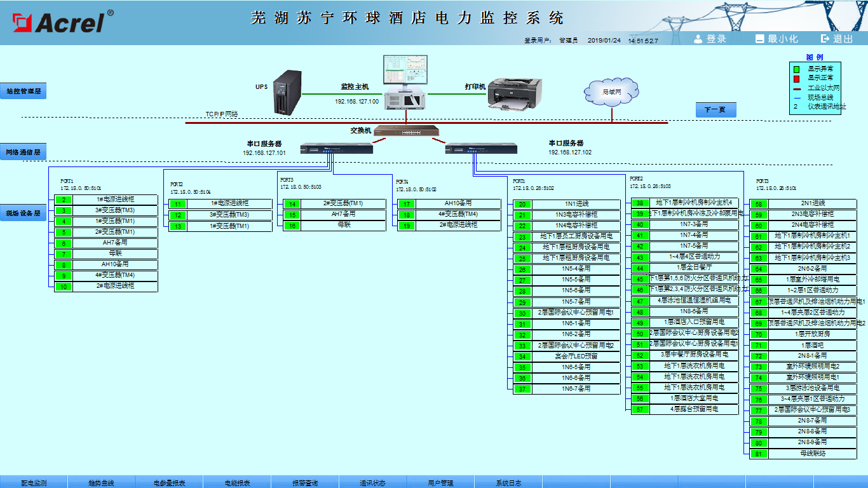Open the 报警查询 alarm query tab
This screenshot has height=488, width=868.
tap(305, 482)
